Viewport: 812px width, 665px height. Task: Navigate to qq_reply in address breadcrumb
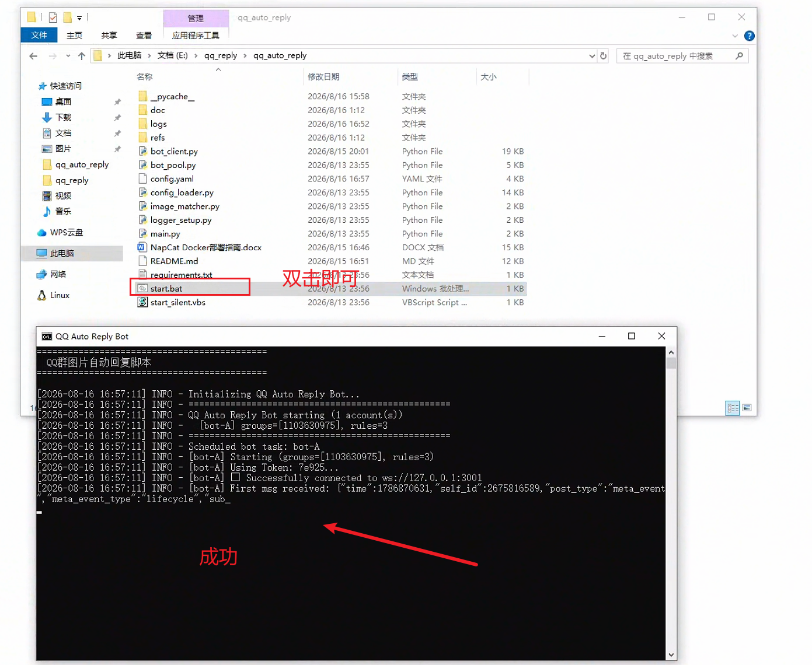click(221, 55)
